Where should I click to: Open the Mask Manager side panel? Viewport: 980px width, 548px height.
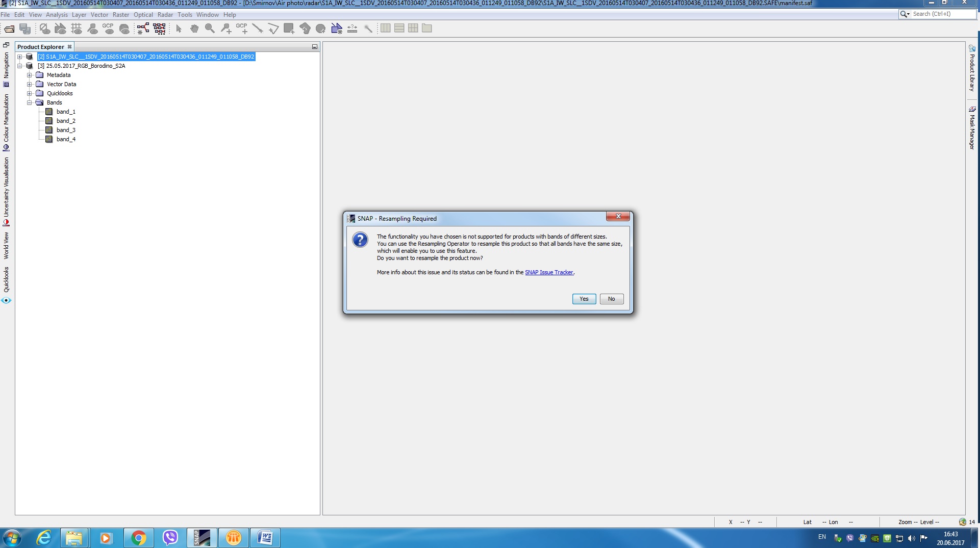[x=972, y=128]
